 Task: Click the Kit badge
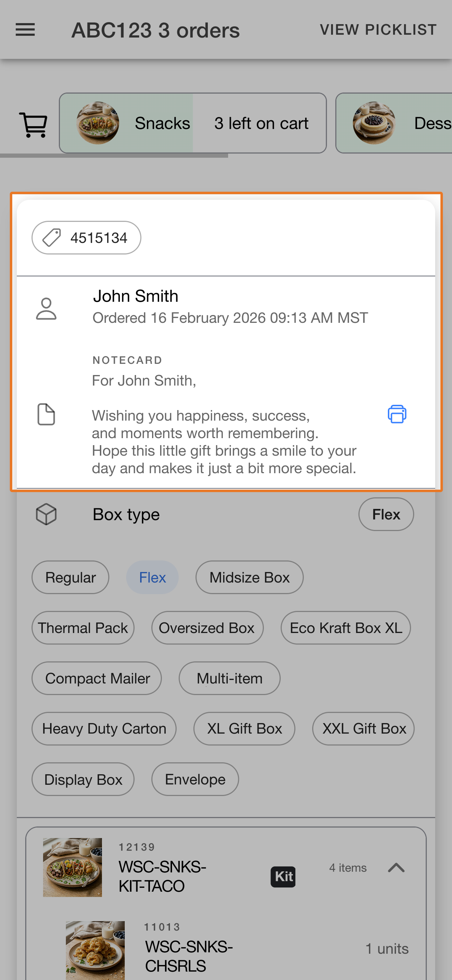pos(283,877)
